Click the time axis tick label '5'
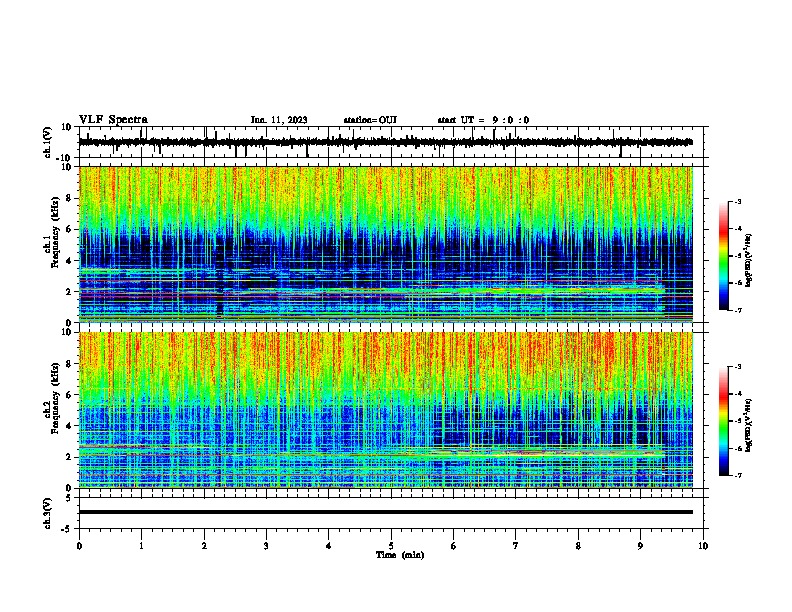This screenshot has height=612, width=792. pyautogui.click(x=391, y=546)
